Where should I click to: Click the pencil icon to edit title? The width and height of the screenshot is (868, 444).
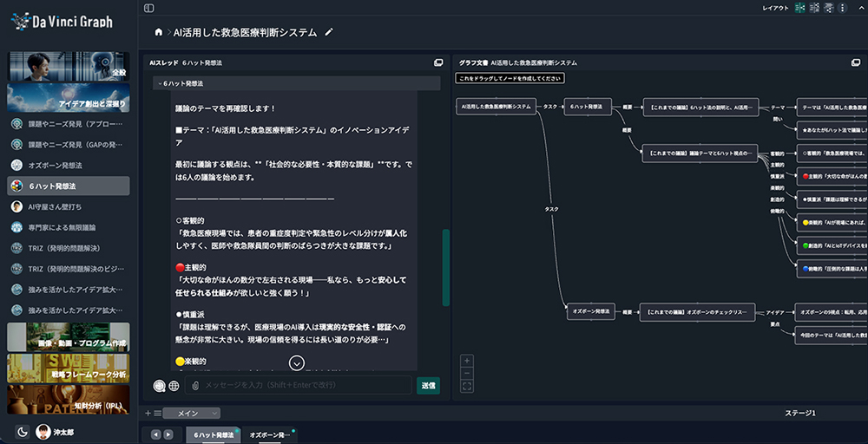tap(328, 32)
